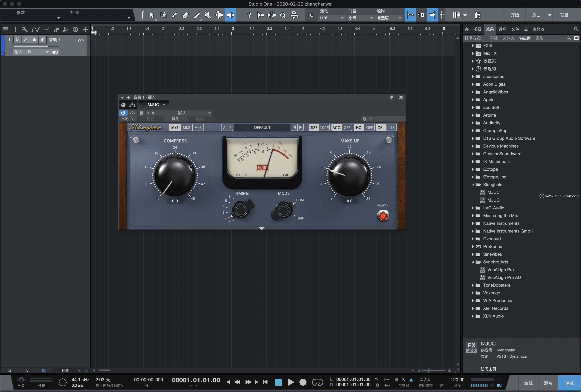
Task: Pin the MJUC plugin window
Action: 392,97
